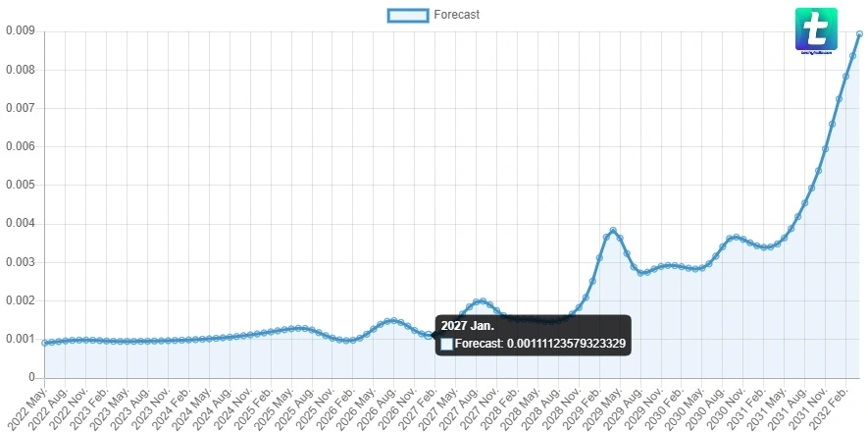
Task: Click the 0.001 y-axis label
Action: coord(20,339)
